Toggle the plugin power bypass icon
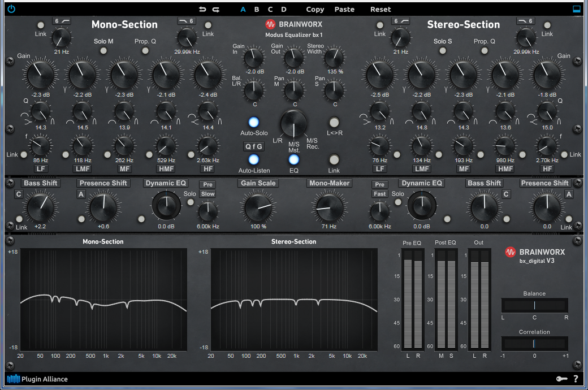 [x=11, y=9]
